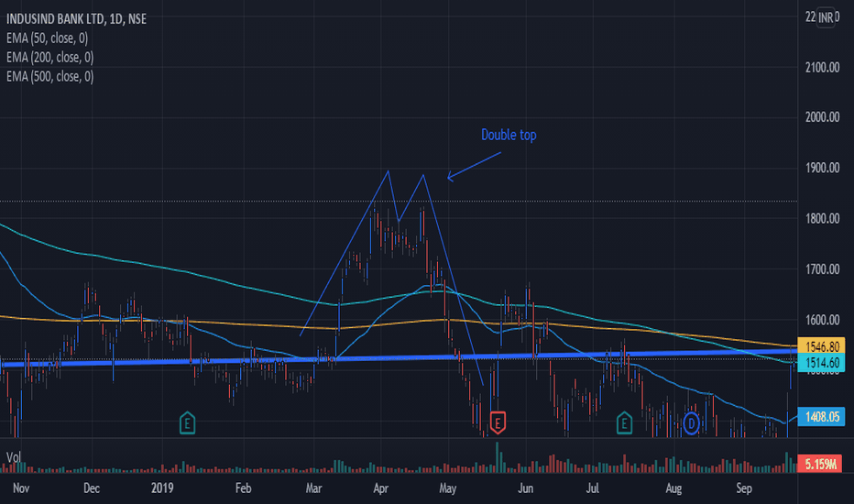The height and width of the screenshot is (504, 854).
Task: Click the 1900.00 price axis label
Action: point(823,168)
